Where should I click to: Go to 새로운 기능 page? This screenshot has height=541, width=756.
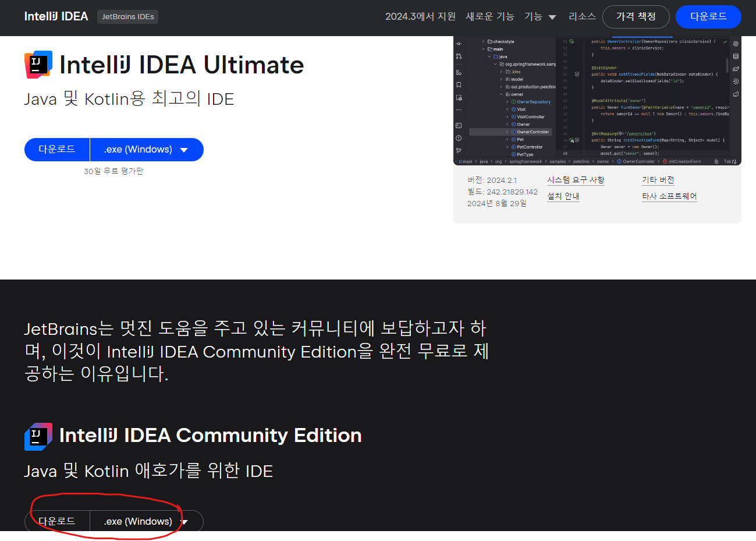(x=490, y=16)
